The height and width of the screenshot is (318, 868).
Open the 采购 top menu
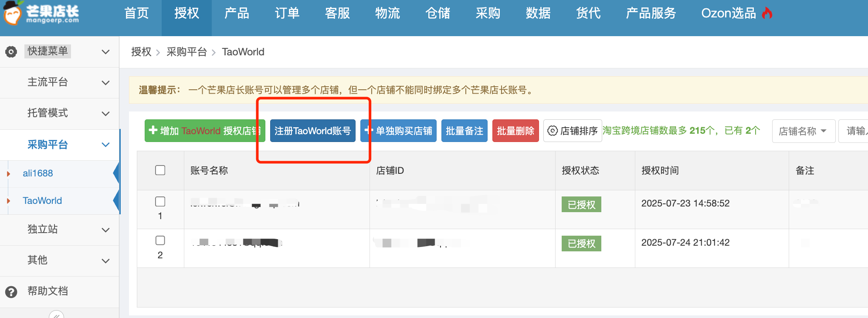pos(488,14)
